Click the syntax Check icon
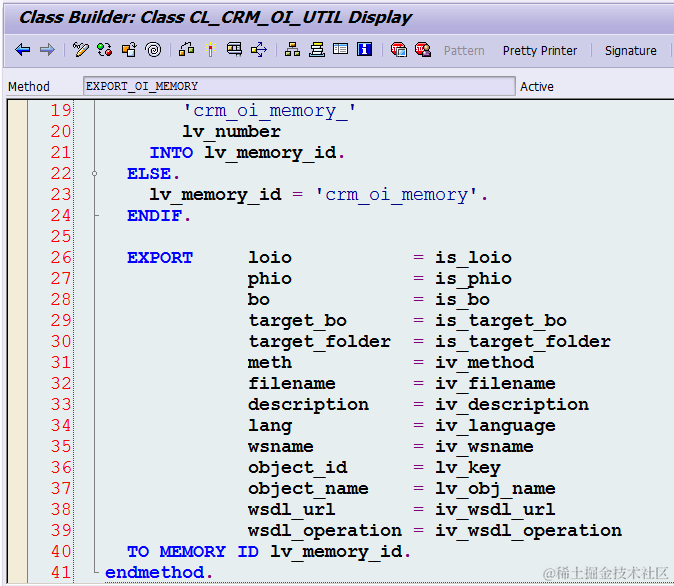 pos(187,50)
